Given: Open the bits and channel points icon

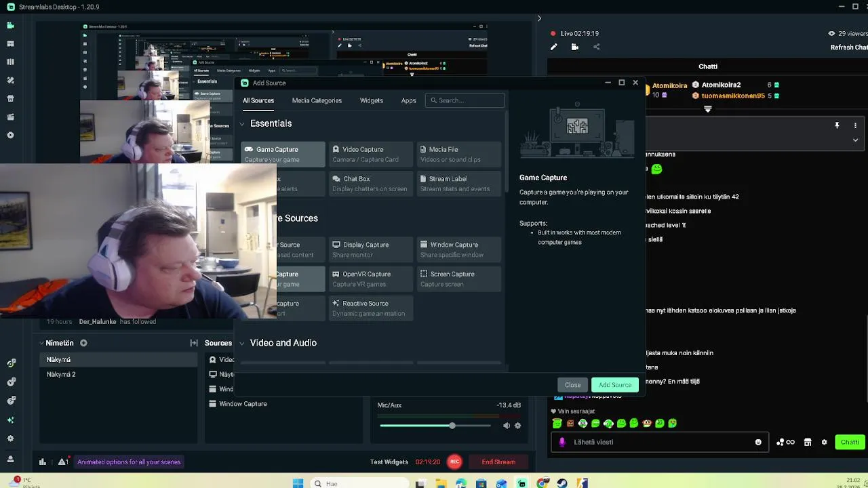Looking at the screenshot, I should [x=785, y=442].
